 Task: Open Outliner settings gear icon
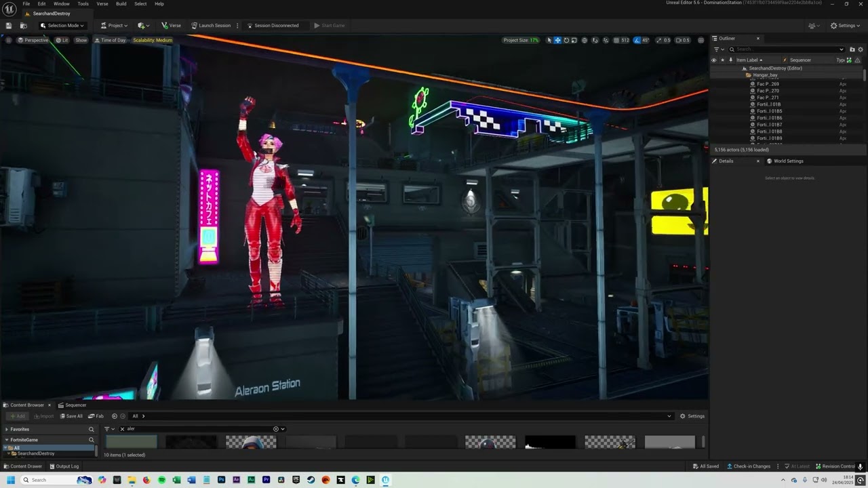click(x=860, y=49)
